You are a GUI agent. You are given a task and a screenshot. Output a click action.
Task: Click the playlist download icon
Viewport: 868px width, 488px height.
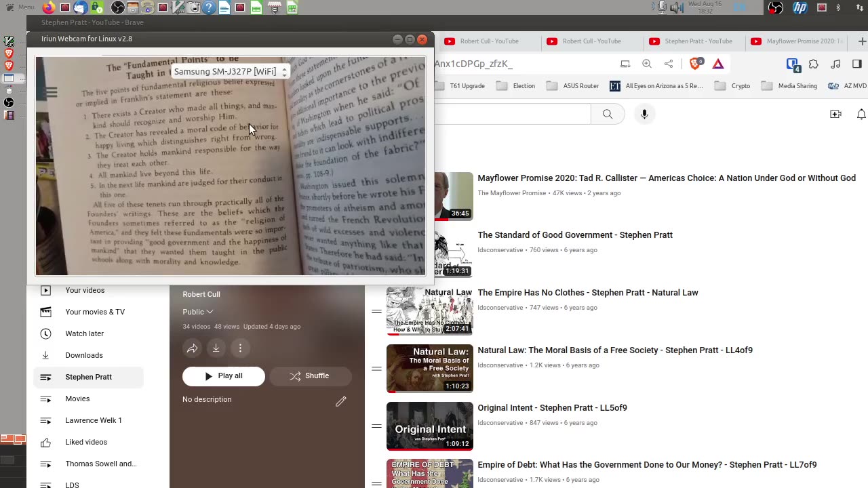coord(216,348)
